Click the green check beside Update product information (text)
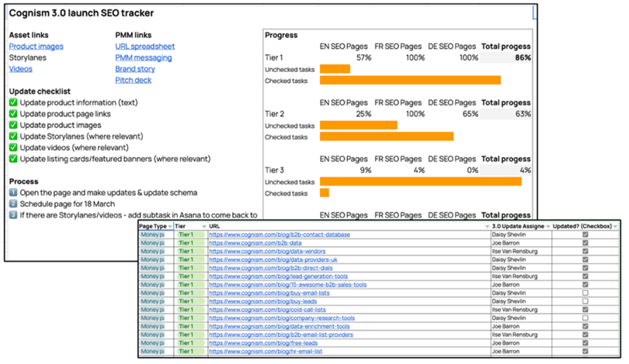 (x=13, y=102)
